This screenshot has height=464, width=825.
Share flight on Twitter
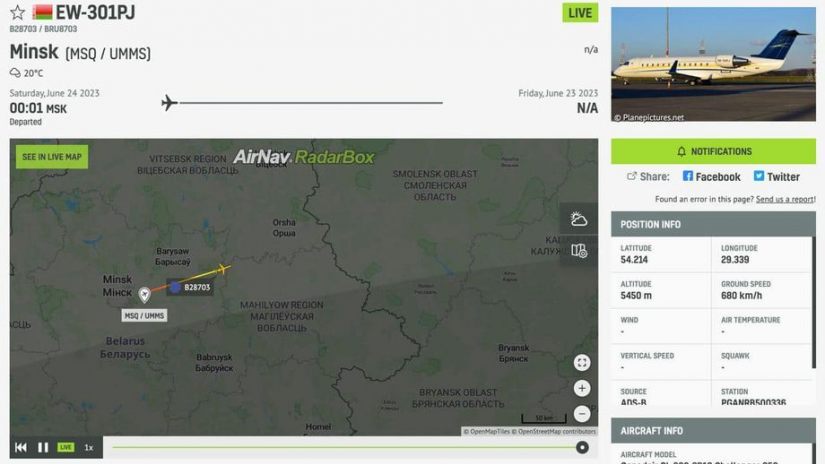click(777, 177)
